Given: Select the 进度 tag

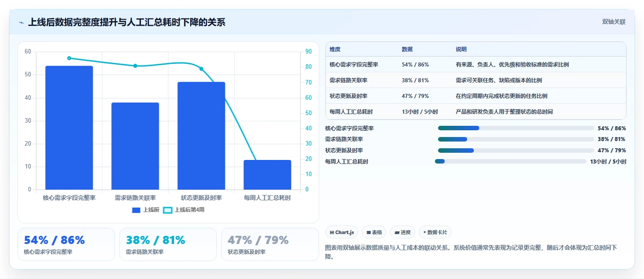Looking at the screenshot, I should (x=403, y=232).
